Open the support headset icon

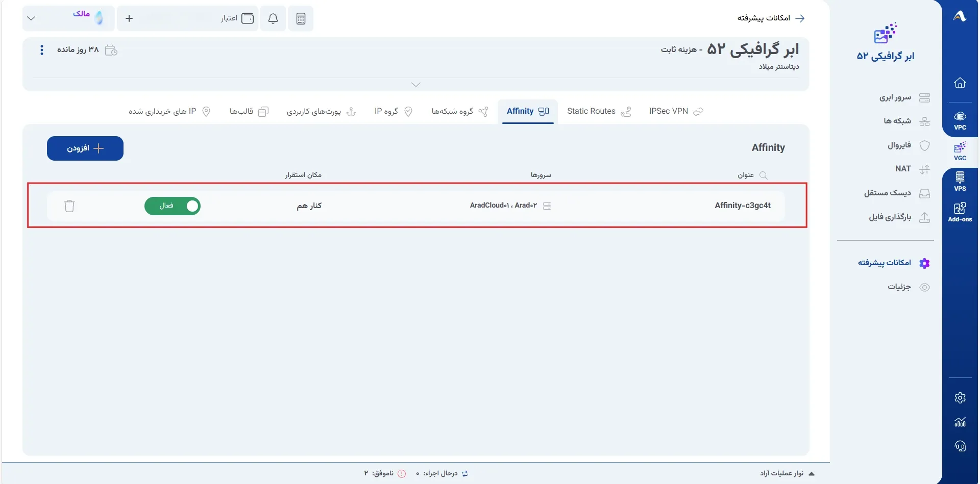tap(960, 447)
